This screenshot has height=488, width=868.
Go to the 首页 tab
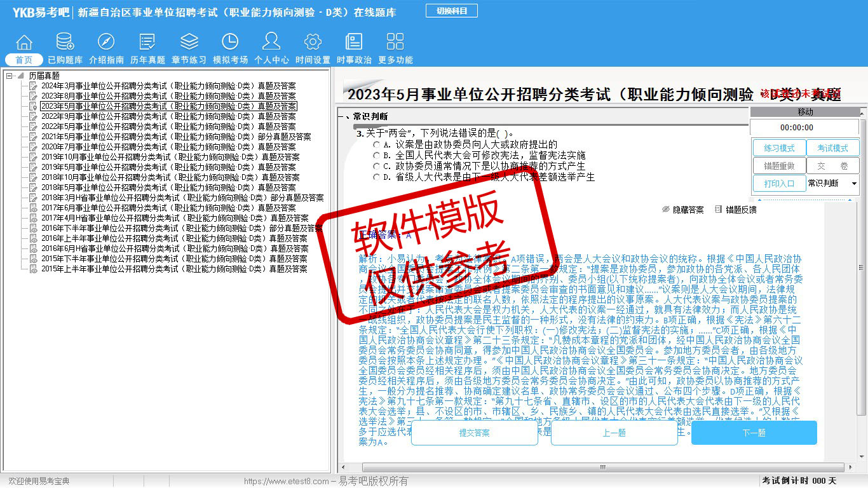tap(24, 60)
